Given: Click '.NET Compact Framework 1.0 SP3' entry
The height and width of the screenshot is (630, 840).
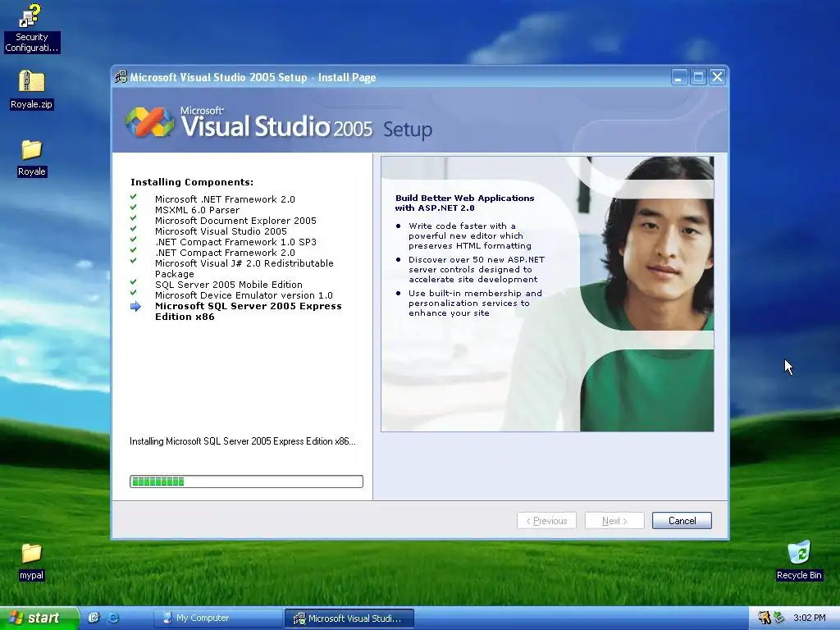Looking at the screenshot, I should click(x=235, y=242).
